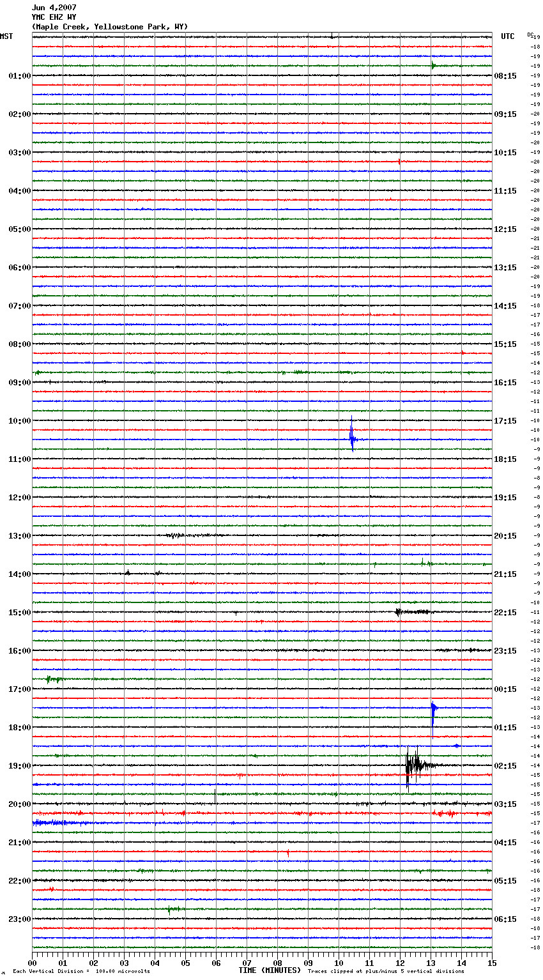Click the 00 minute tick label on the x-axis
Screen dimensions: 543x980
coord(32,963)
